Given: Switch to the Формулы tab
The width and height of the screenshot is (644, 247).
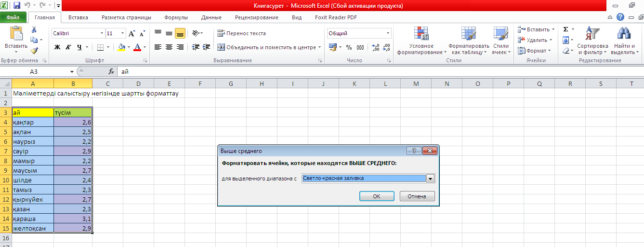Looking at the screenshot, I should click(x=176, y=17).
